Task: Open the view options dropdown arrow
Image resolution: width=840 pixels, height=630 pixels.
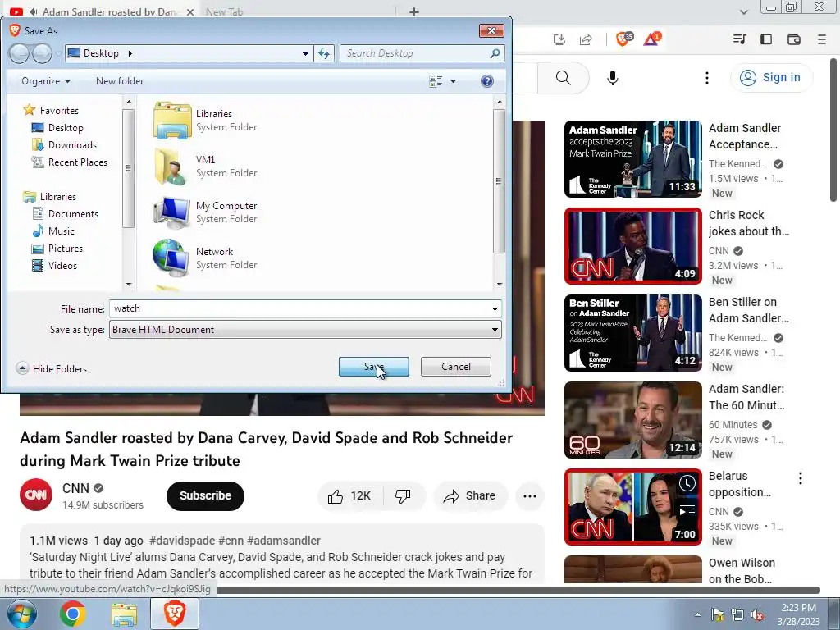Action: click(453, 81)
